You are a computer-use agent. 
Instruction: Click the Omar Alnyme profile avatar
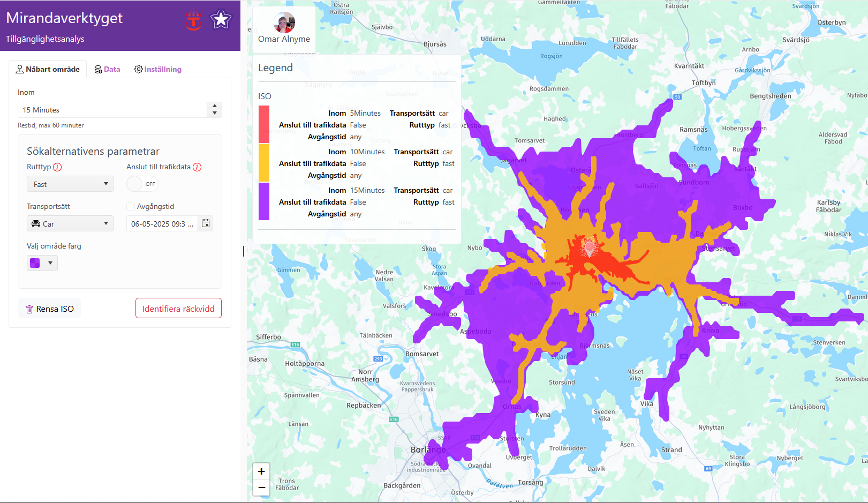[284, 22]
